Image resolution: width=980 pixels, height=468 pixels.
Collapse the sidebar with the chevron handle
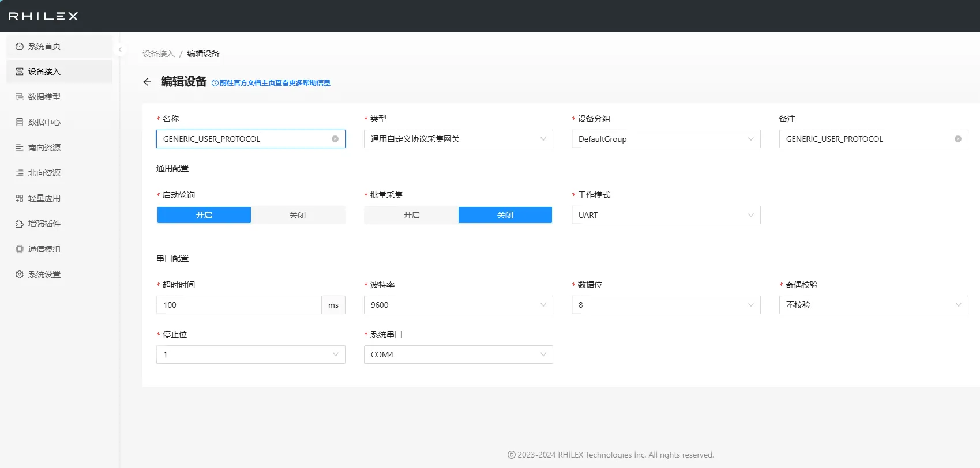click(120, 50)
